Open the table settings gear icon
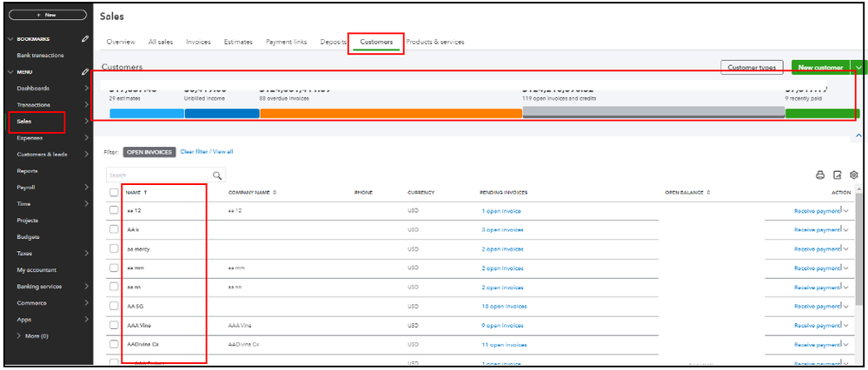This screenshot has height=370, width=868. (x=853, y=175)
